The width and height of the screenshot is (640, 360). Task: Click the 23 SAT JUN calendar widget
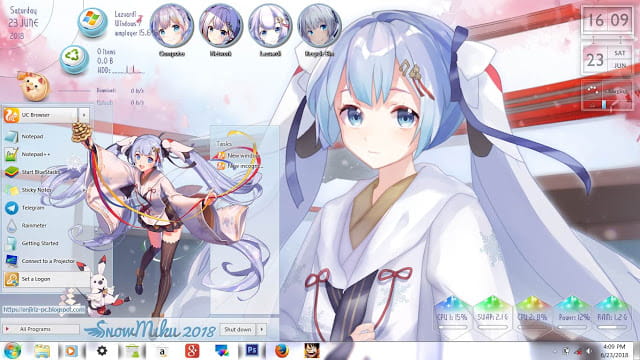click(x=607, y=60)
